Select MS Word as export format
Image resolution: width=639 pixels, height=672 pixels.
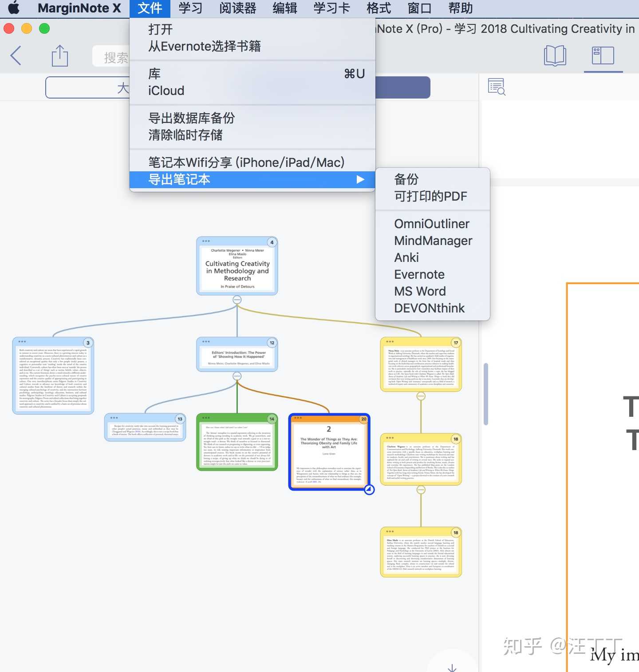pos(420,291)
